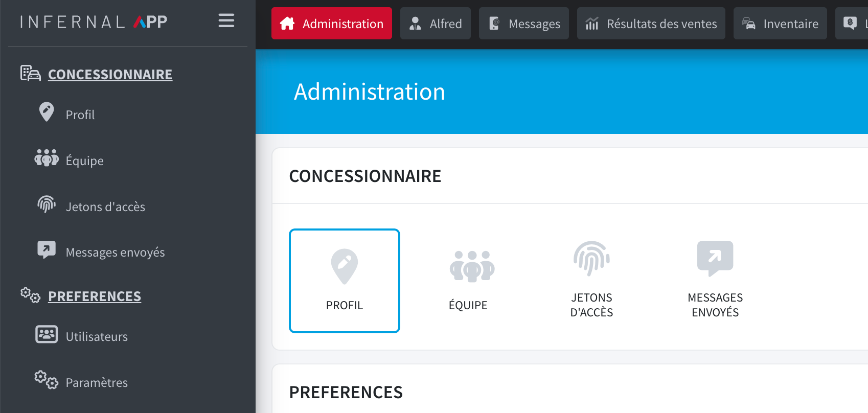
Task: Open Utilisateurs in the sidebar
Action: 97,336
